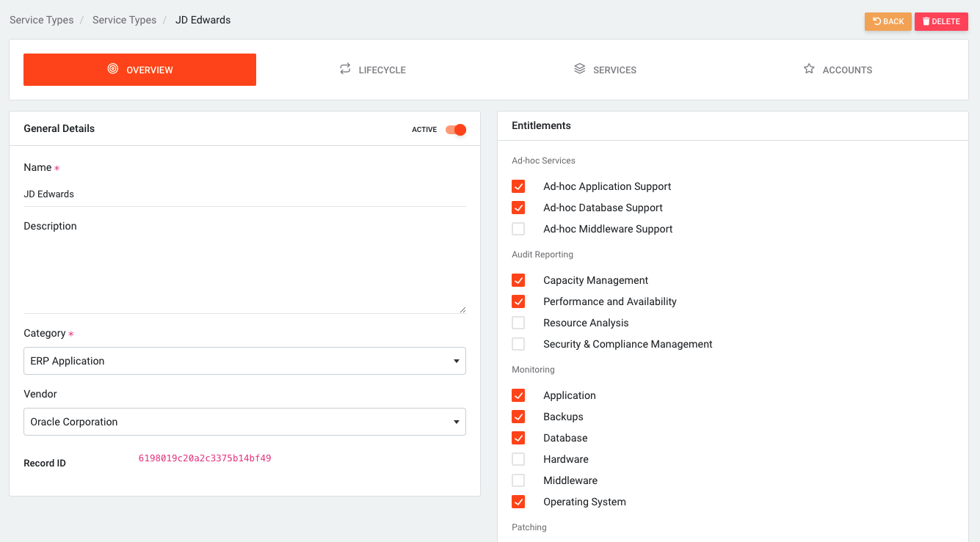Screen dimensions: 980x542
Task: Click the Lifecycle arrows icon
Action: pyautogui.click(x=345, y=69)
